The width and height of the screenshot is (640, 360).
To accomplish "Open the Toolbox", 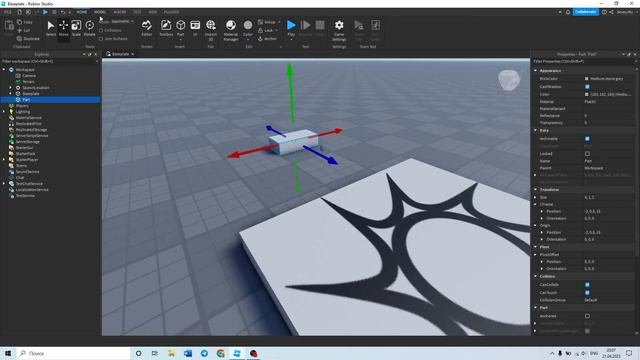I will pyautogui.click(x=166, y=28).
